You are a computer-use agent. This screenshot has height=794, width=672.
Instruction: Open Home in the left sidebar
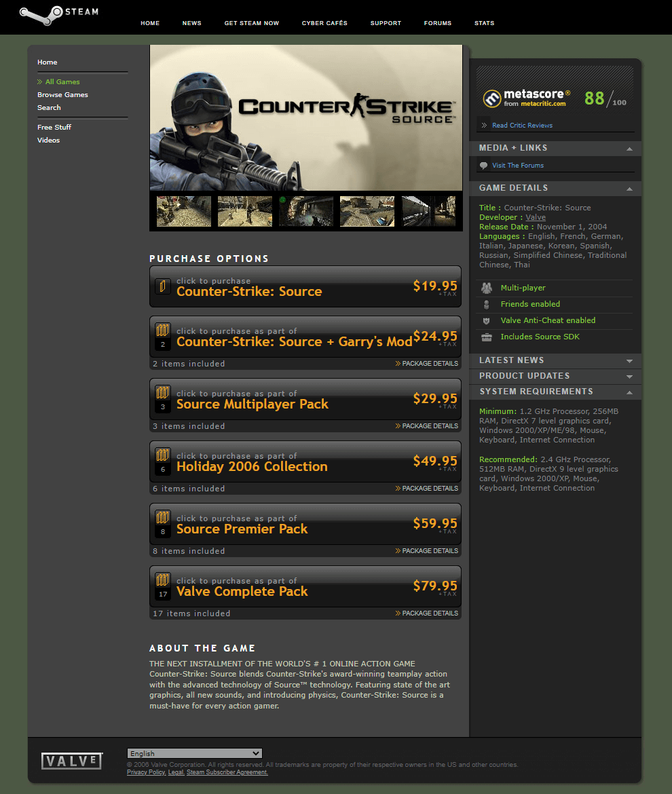coord(47,62)
